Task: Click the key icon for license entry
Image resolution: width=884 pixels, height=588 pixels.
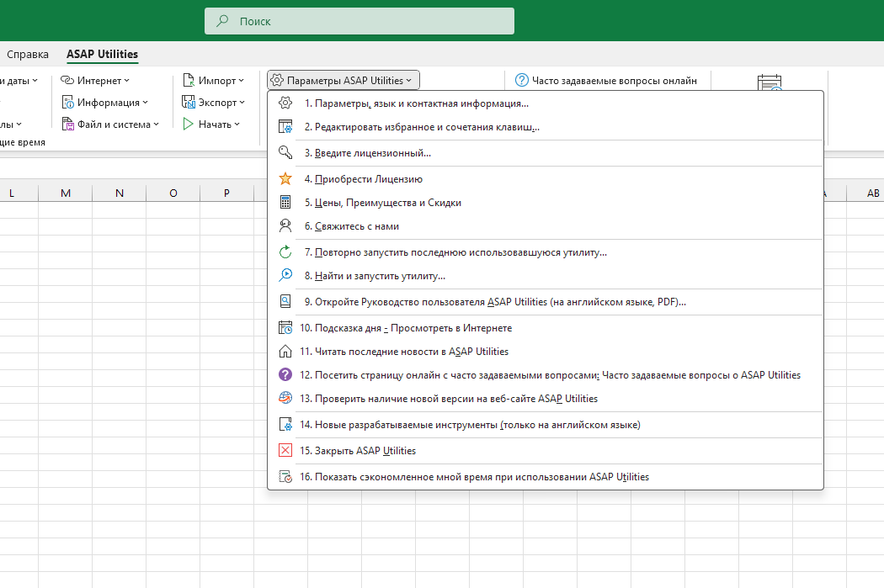Action: pos(285,152)
